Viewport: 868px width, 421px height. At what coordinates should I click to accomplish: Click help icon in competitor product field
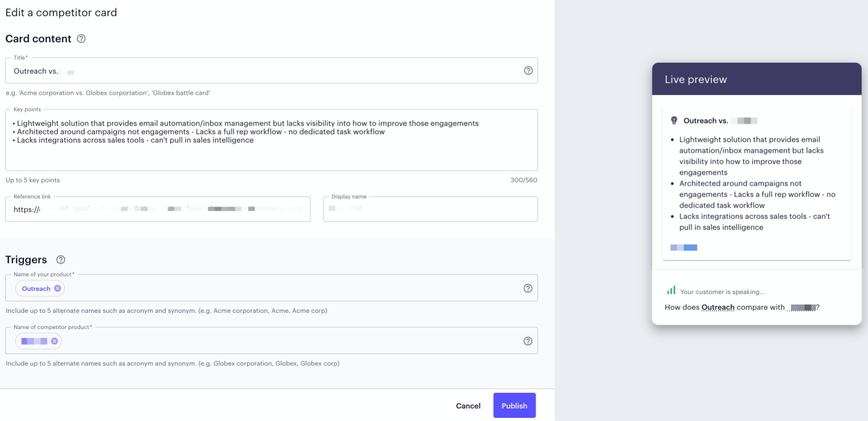pos(528,341)
